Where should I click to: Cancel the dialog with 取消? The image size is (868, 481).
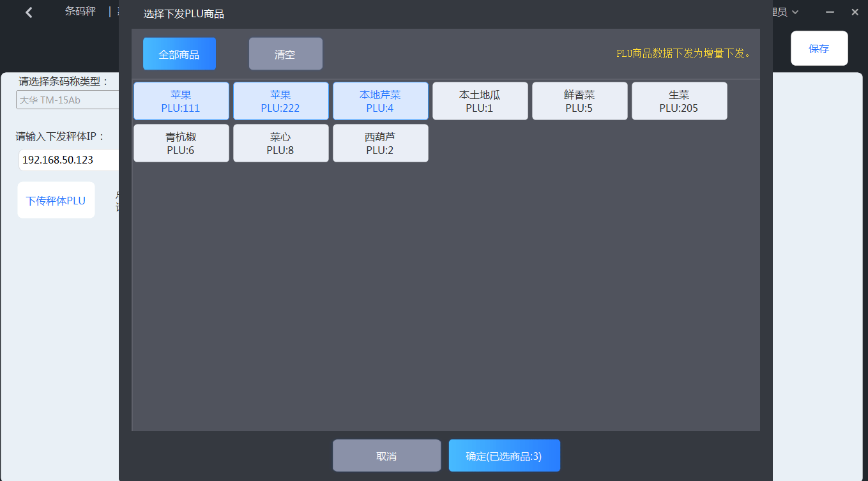tap(387, 455)
